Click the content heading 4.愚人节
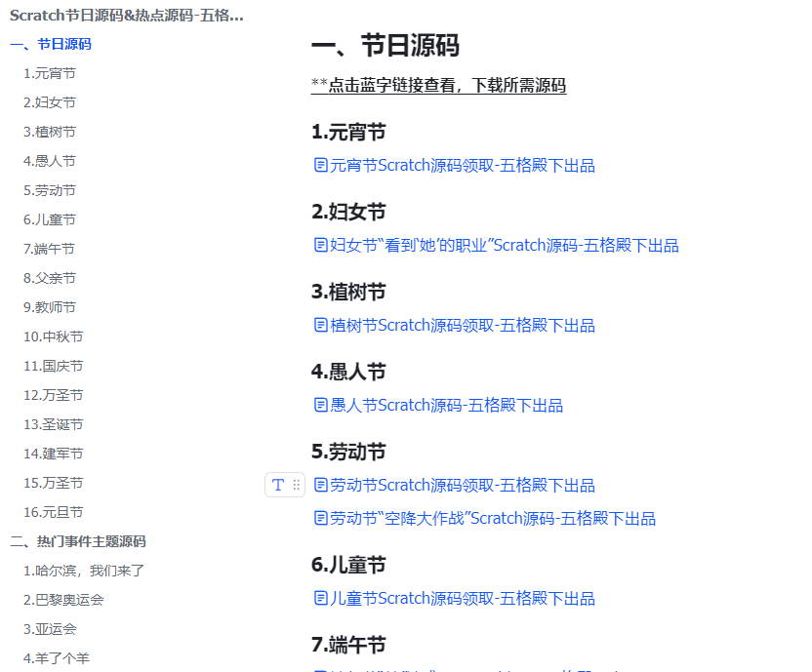The height and width of the screenshot is (672, 812). tap(348, 372)
